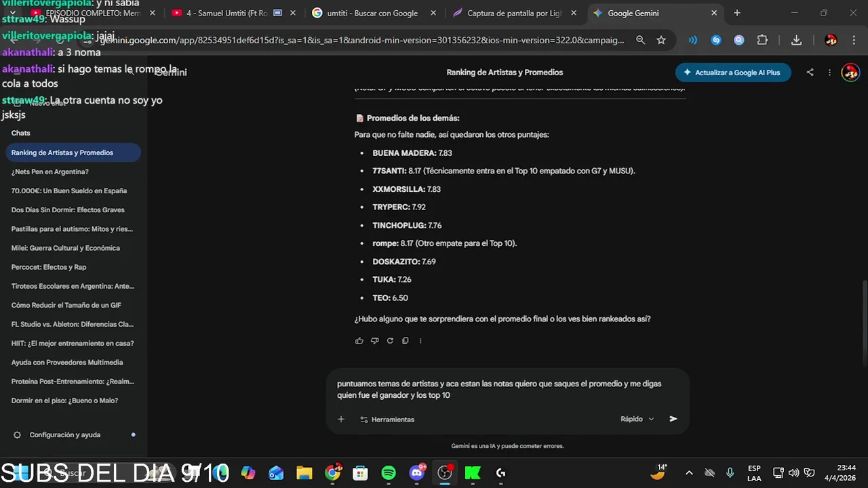Switch to the Samuel Umtiti YouTube tab

pyautogui.click(x=226, y=13)
